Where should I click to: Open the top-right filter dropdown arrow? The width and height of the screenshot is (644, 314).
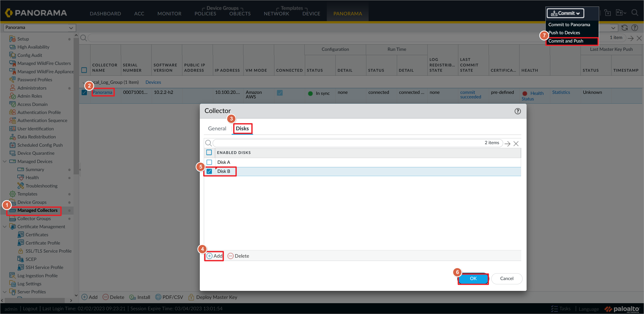(x=613, y=28)
